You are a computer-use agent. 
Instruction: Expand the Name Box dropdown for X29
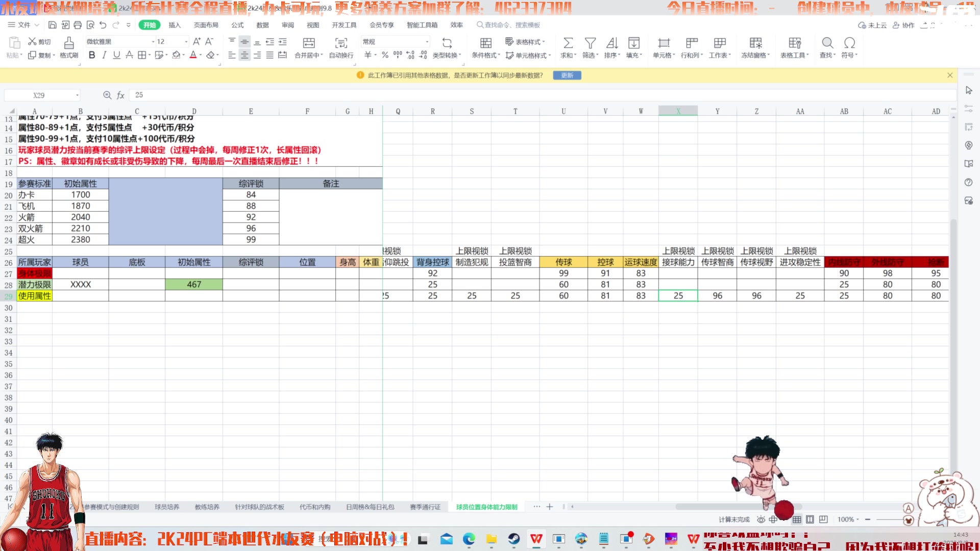tap(77, 95)
